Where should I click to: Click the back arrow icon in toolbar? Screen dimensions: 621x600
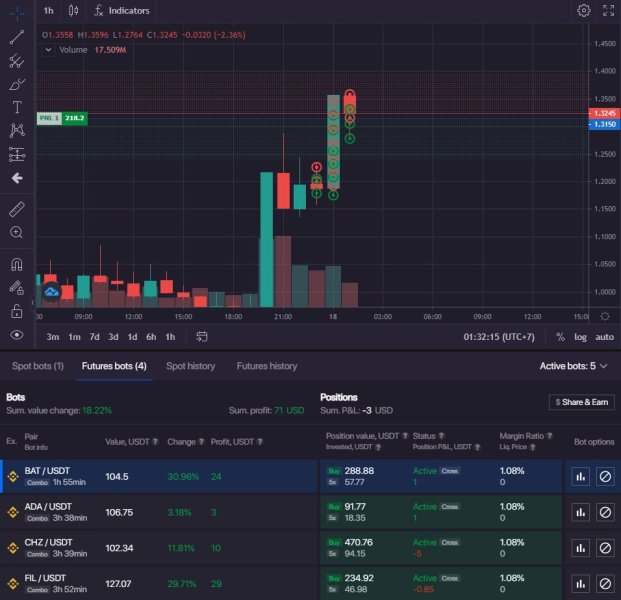point(17,178)
